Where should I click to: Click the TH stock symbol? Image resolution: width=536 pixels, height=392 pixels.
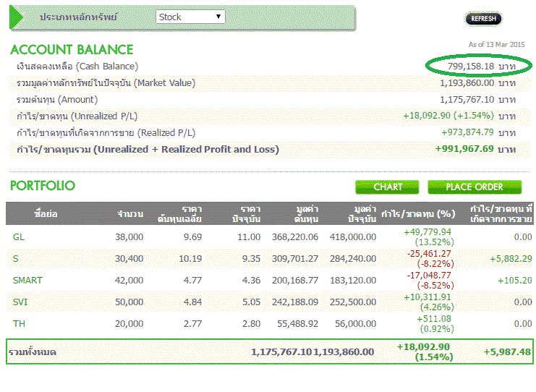[19, 324]
